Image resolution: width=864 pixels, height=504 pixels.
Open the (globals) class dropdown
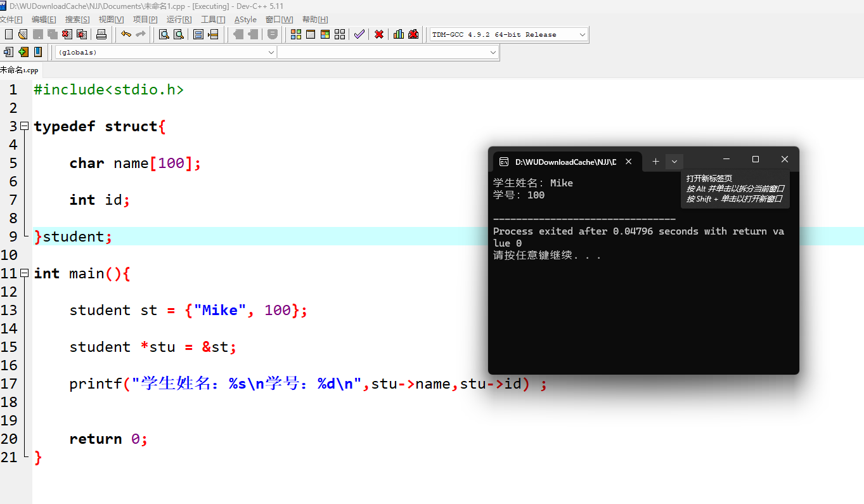pyautogui.click(x=166, y=53)
